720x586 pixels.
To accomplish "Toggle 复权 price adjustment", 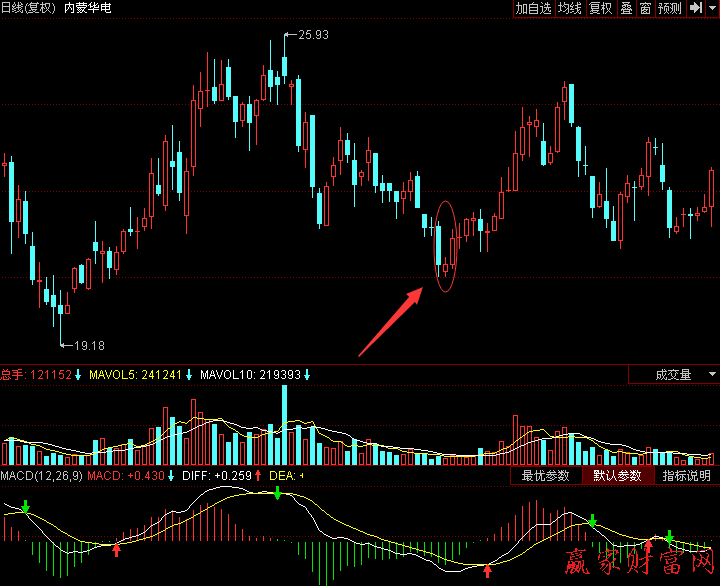I will [600, 8].
